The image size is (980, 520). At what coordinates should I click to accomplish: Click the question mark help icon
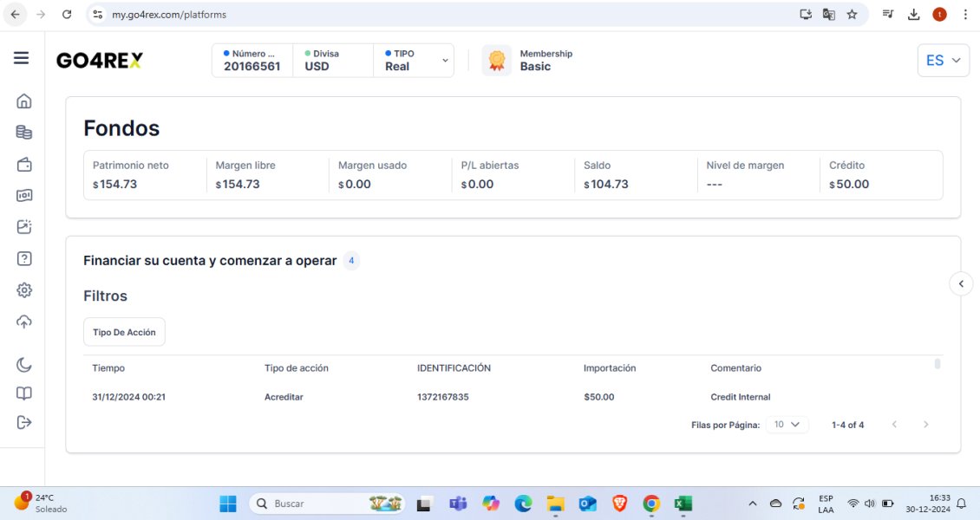click(x=24, y=258)
